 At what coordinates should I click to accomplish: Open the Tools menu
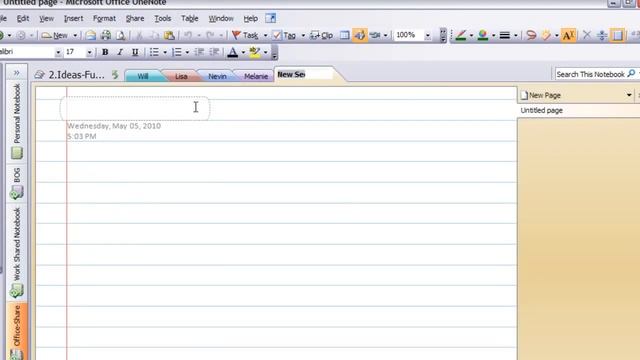click(162, 18)
